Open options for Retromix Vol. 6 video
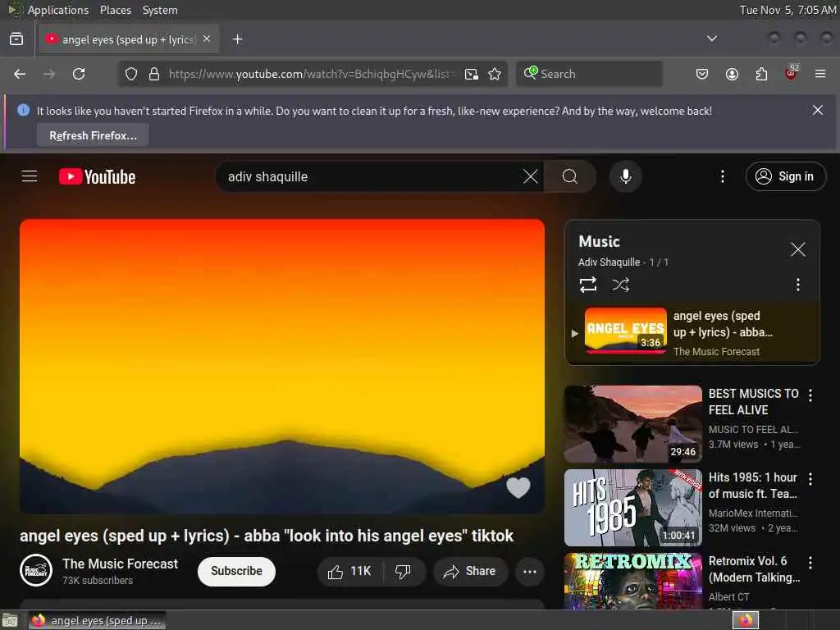This screenshot has width=840, height=630. coord(810,563)
